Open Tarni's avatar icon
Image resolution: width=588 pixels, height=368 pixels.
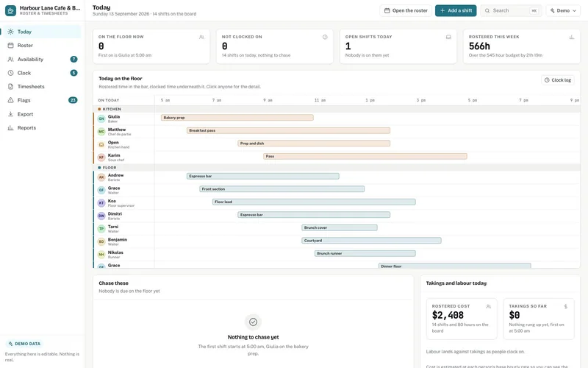101,229
